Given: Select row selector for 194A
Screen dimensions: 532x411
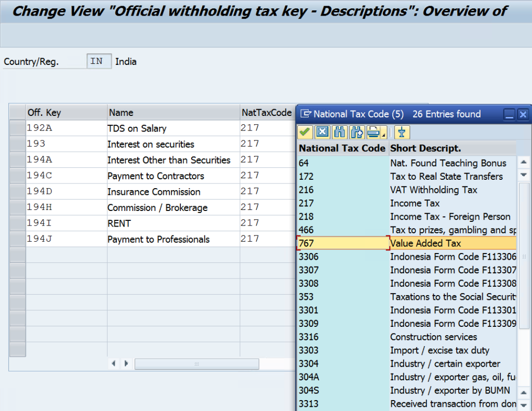Looking at the screenshot, I should click(x=17, y=160).
